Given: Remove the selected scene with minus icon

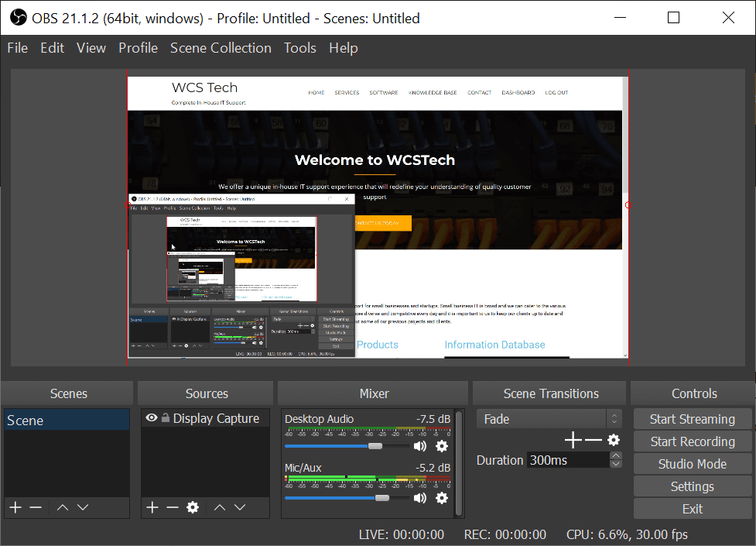Looking at the screenshot, I should point(36,507).
